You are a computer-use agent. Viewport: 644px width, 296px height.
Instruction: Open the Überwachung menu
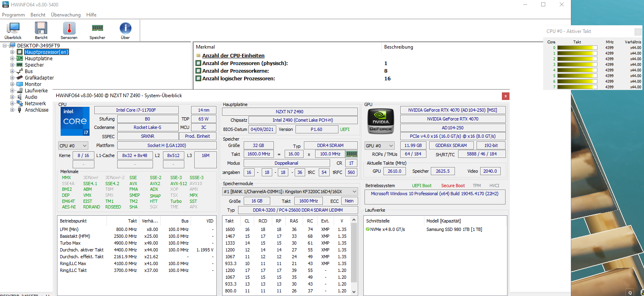coord(66,15)
